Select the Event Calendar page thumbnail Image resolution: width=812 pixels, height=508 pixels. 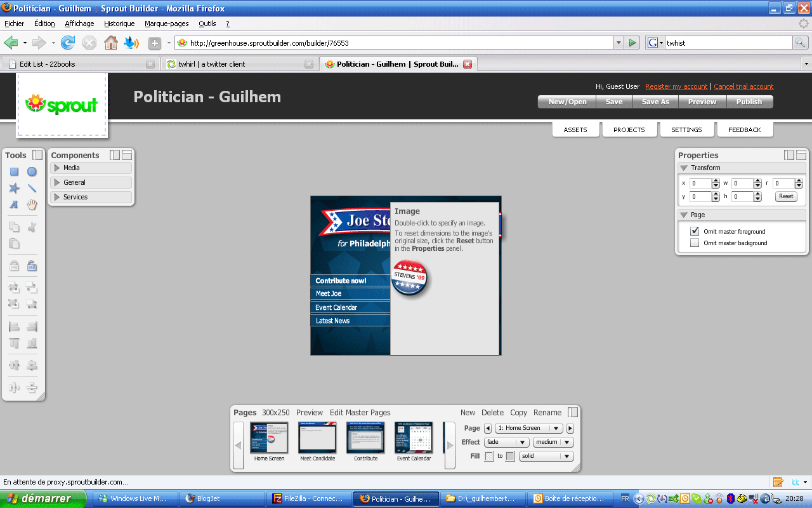click(414, 438)
